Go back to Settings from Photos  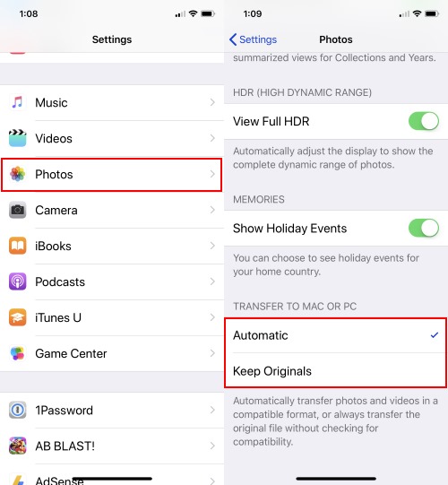point(253,39)
